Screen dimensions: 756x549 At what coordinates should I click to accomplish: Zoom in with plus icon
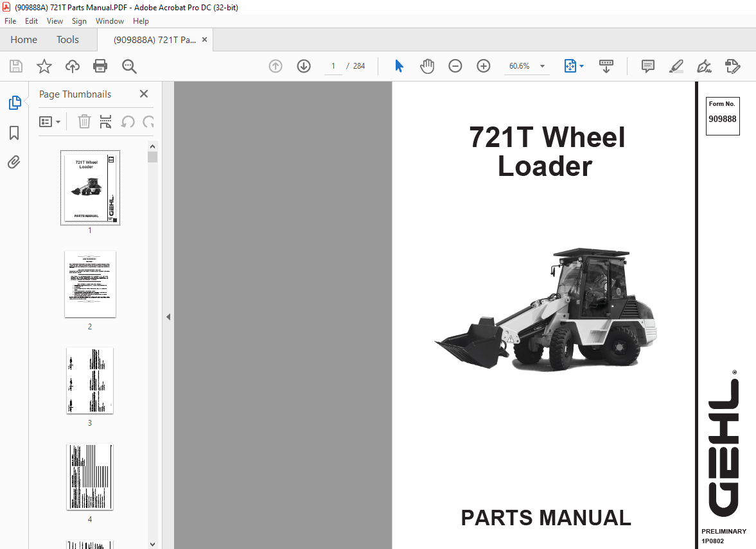pyautogui.click(x=483, y=66)
